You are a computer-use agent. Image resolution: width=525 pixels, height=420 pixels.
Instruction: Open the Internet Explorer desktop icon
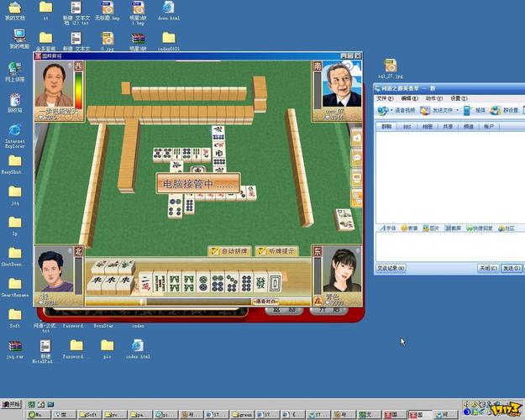click(x=15, y=136)
